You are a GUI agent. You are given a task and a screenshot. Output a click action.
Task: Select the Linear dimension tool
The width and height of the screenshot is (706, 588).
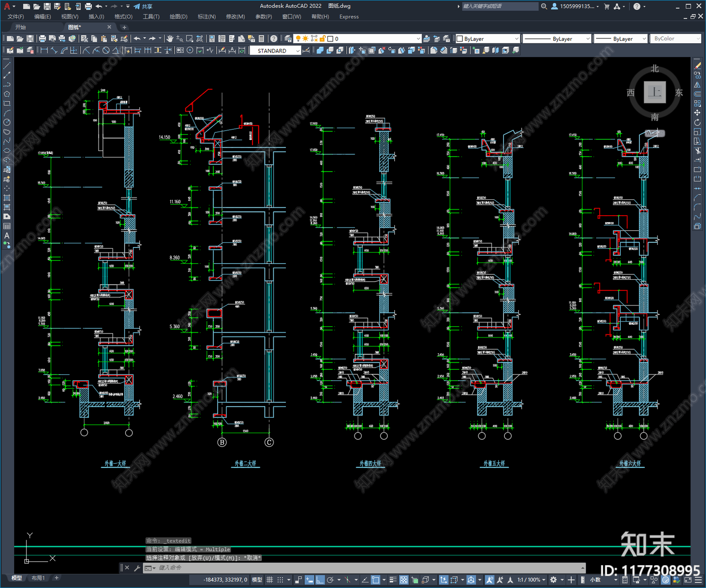click(44, 50)
